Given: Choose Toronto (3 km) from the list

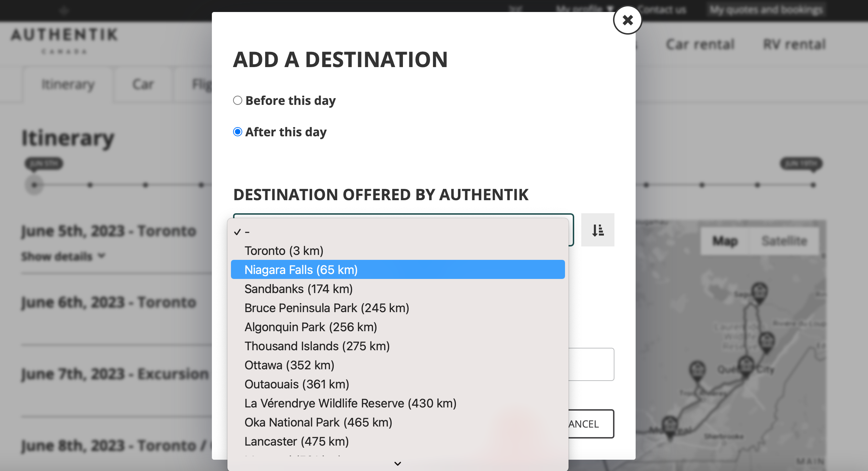Looking at the screenshot, I should click(398, 251).
